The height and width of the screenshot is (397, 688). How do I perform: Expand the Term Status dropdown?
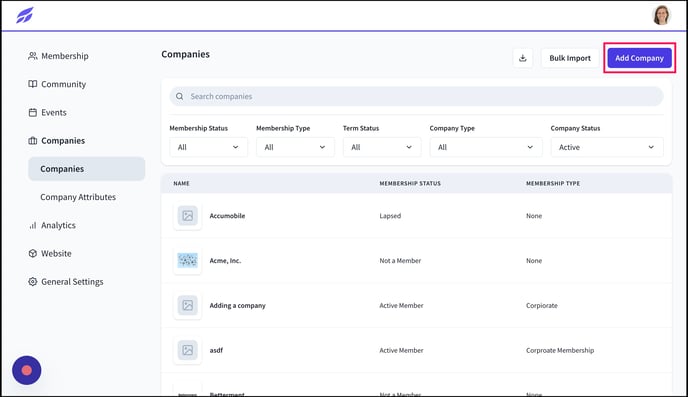coord(382,147)
